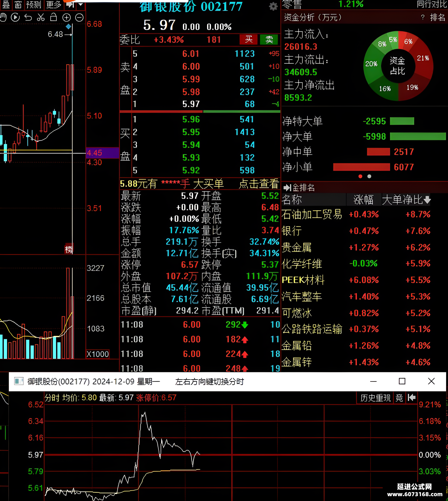
Task: Switch to the second page dot indicator
Action: coord(369,176)
